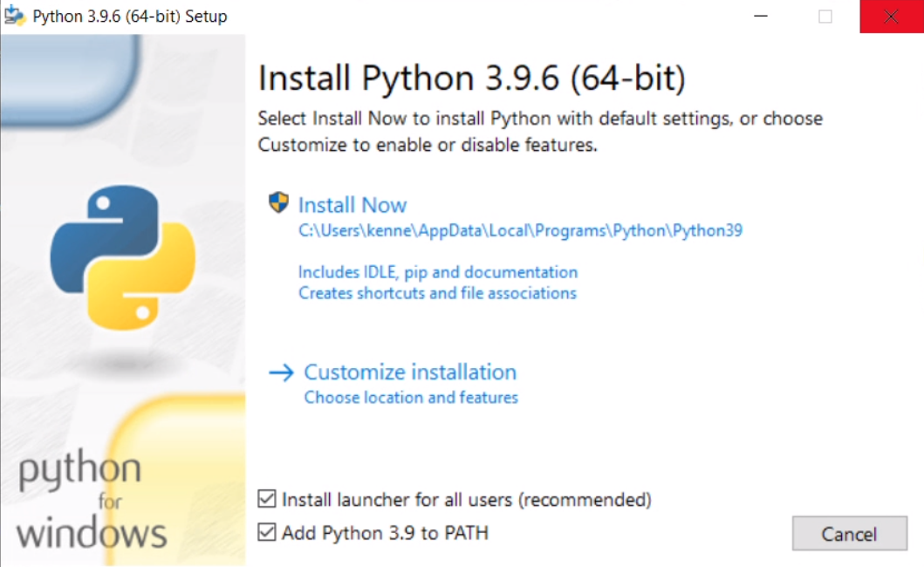Click 'Choose location and features' text

(x=411, y=397)
